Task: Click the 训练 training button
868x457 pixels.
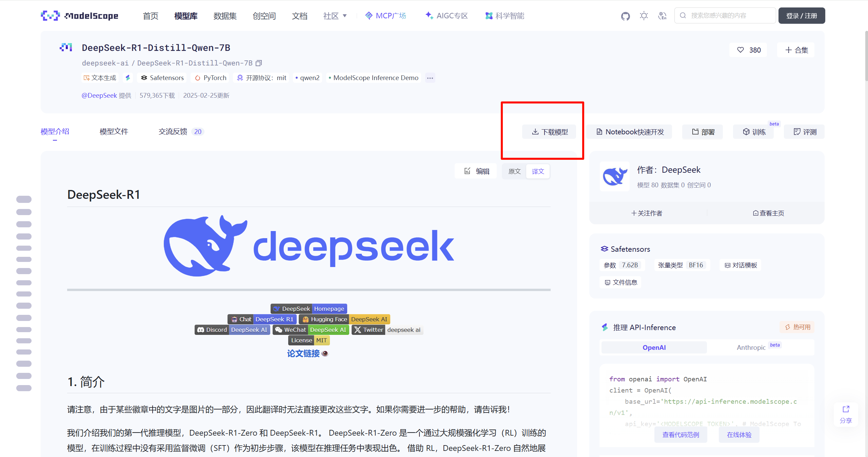Action: click(754, 132)
